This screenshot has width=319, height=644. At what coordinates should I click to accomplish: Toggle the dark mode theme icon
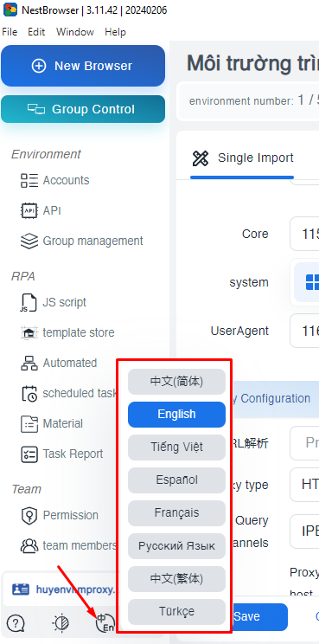pyautogui.click(x=61, y=623)
